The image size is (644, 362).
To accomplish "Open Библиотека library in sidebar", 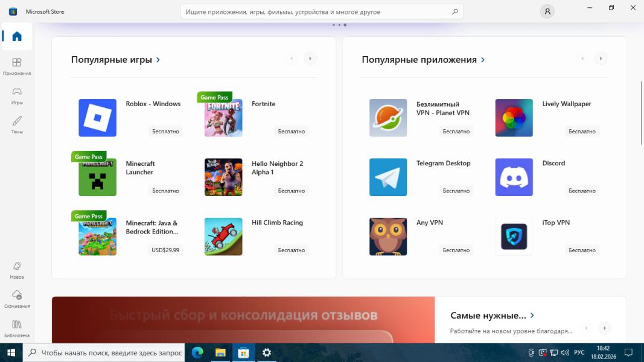I will pos(17,328).
